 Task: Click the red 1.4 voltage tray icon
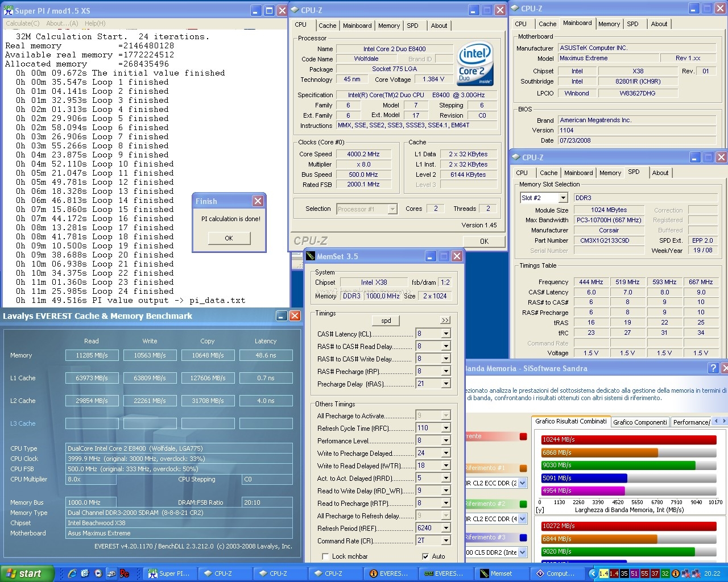tap(614, 573)
